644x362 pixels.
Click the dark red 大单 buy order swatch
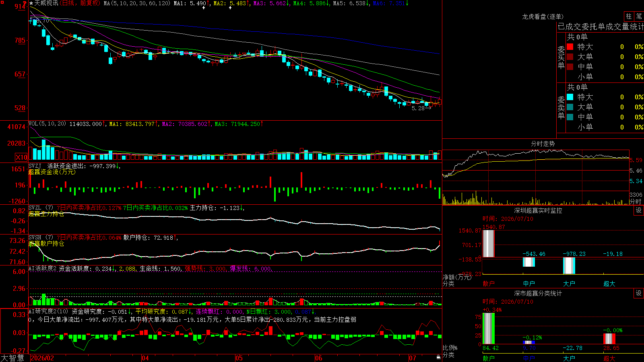click(x=570, y=57)
